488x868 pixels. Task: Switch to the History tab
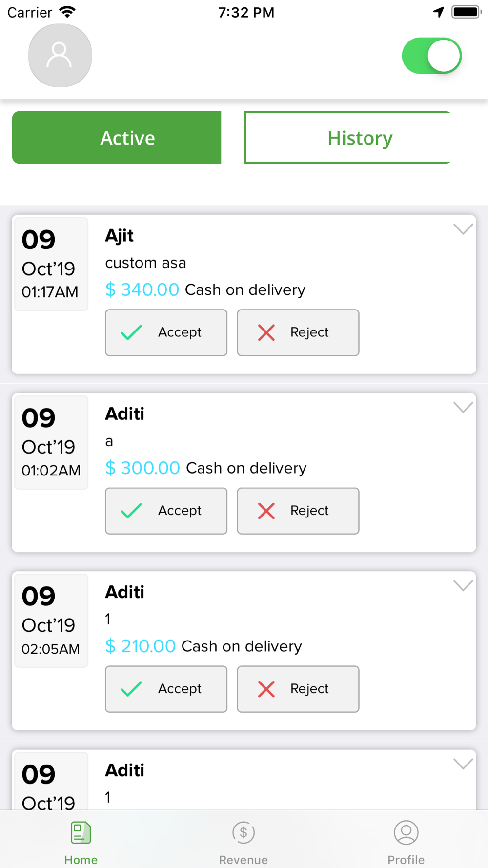(360, 138)
